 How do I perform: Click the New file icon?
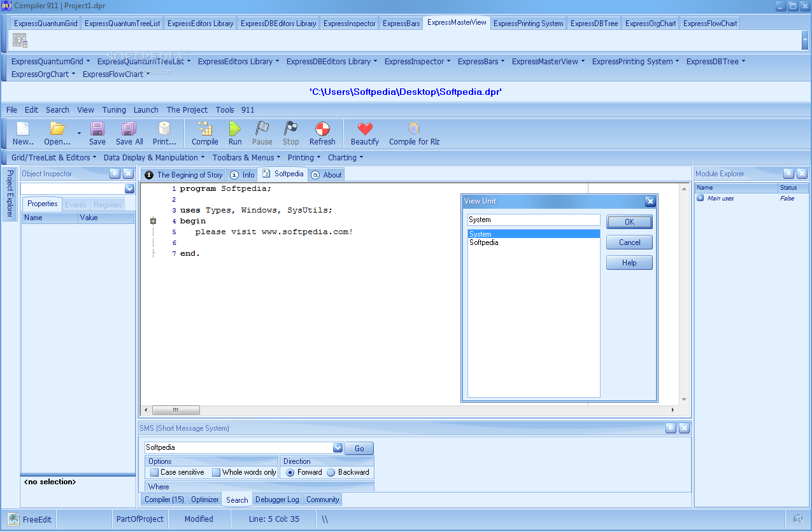(23, 129)
